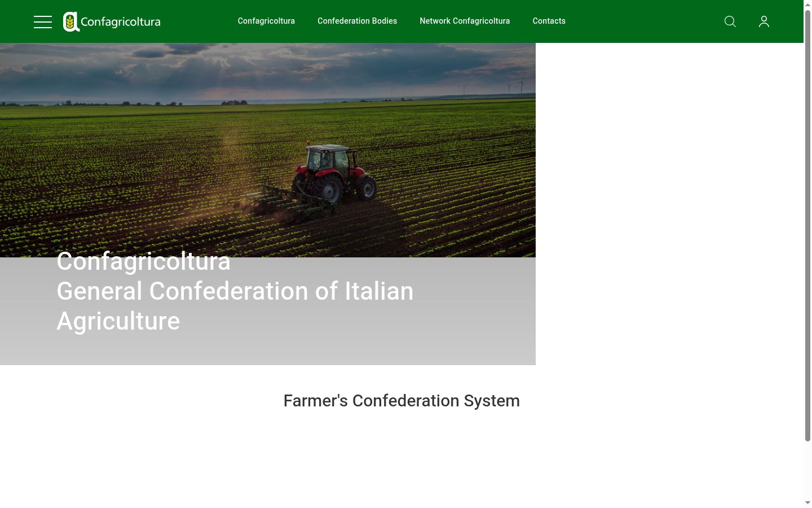Viewport: 812px width, 508px height.
Task: Open the user account icon
Action: [764, 21]
